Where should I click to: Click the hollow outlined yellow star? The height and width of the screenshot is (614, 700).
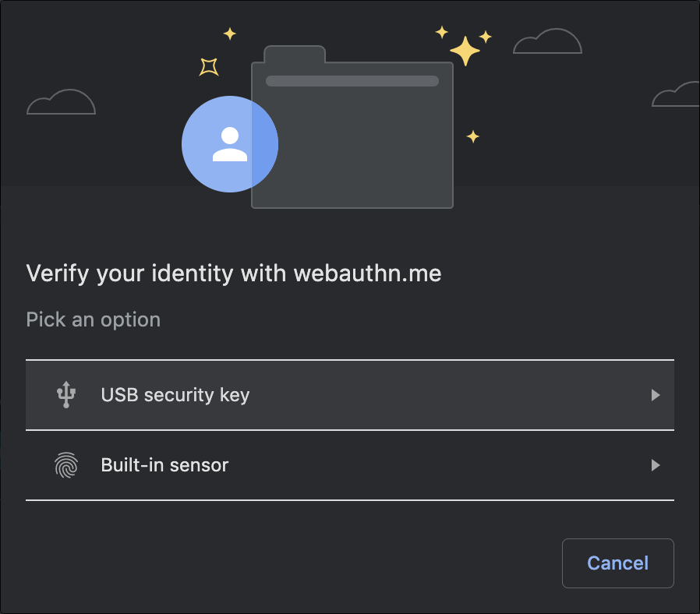coord(208,67)
